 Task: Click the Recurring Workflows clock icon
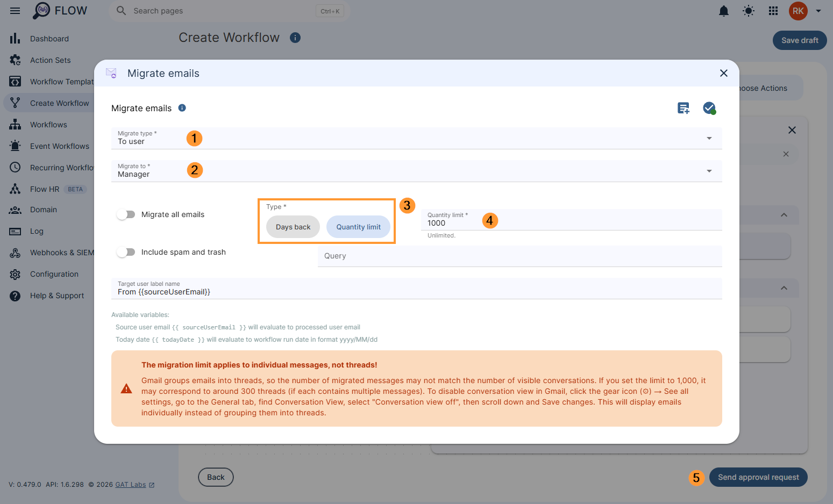click(x=15, y=168)
